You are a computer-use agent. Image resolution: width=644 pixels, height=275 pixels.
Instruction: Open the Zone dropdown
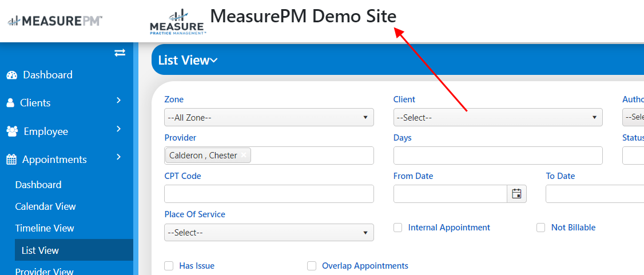tap(269, 117)
